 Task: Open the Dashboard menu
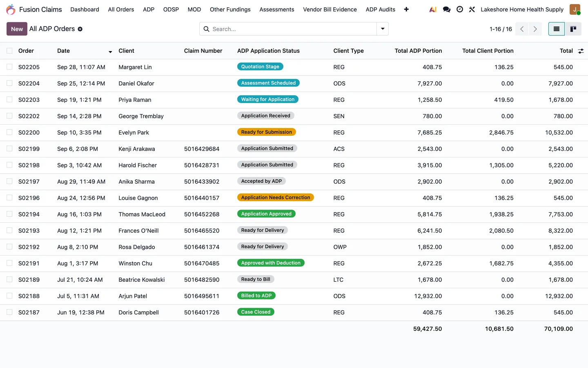point(85,9)
